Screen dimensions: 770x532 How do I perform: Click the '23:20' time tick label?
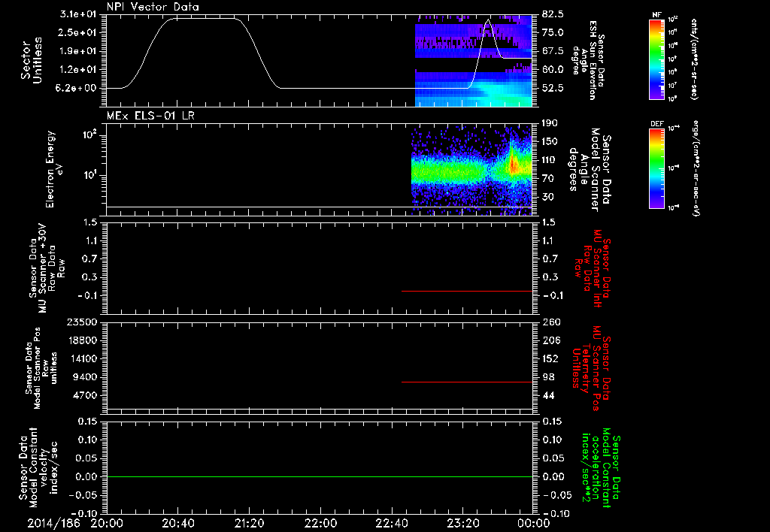coord(462,523)
